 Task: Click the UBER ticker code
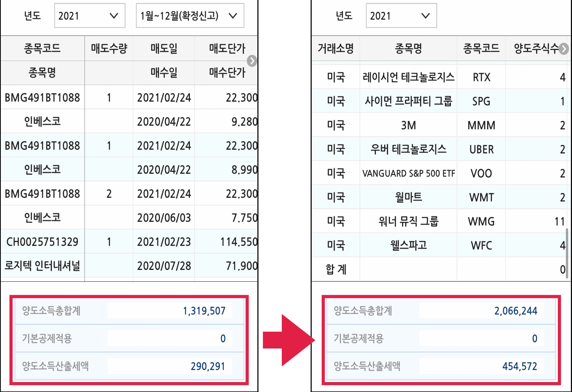[x=481, y=149]
